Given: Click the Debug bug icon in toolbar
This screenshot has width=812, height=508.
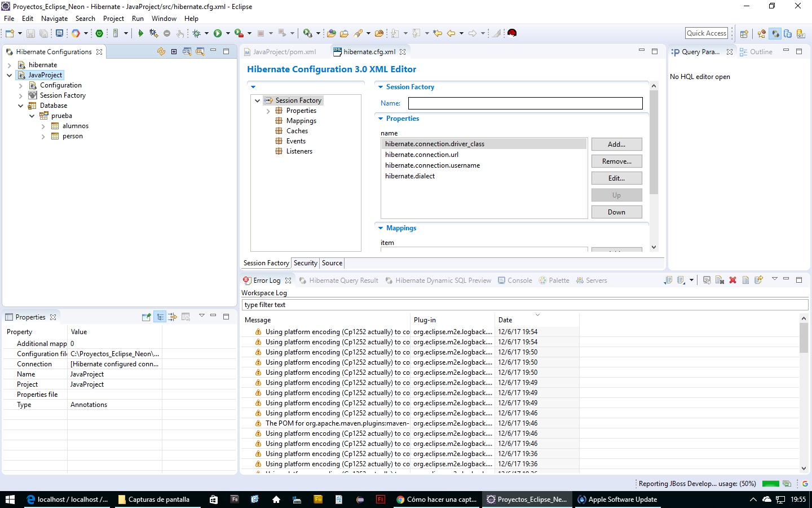Looking at the screenshot, I should pos(196,33).
